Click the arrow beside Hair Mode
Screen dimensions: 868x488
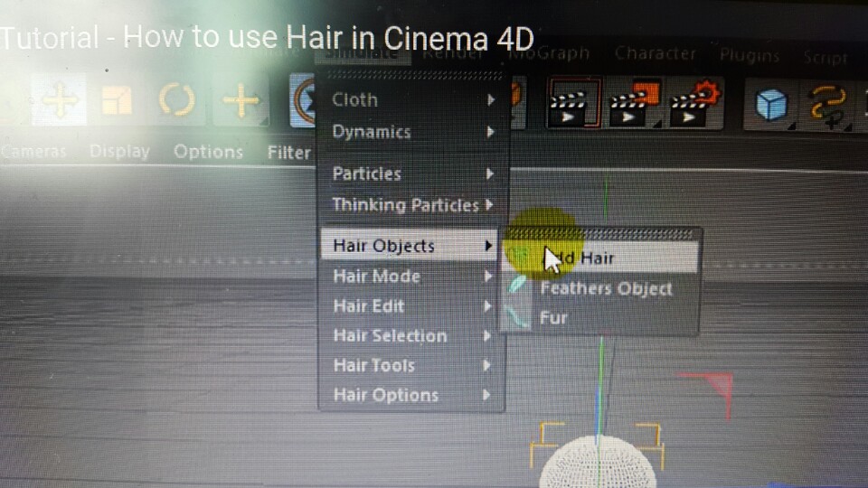(487, 276)
